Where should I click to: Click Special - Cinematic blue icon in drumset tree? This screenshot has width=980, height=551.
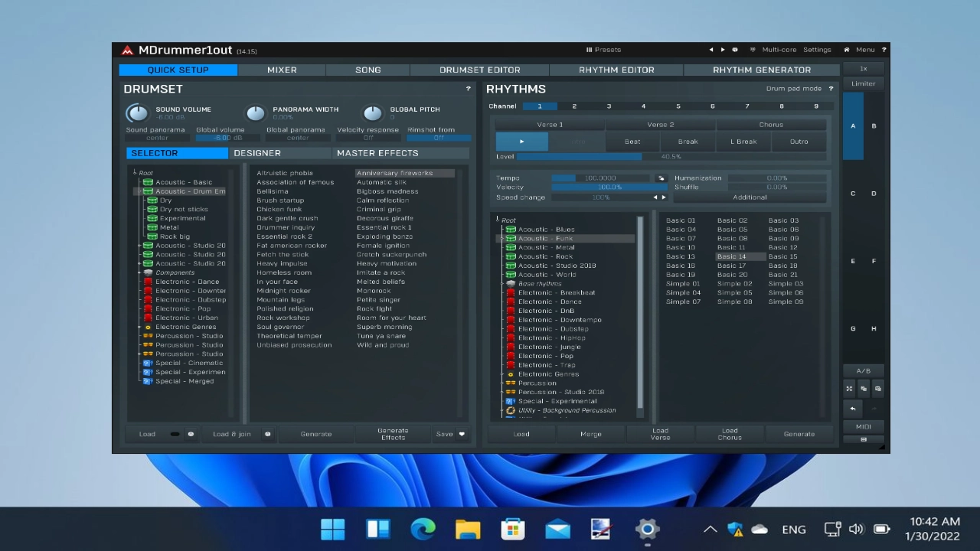click(148, 363)
